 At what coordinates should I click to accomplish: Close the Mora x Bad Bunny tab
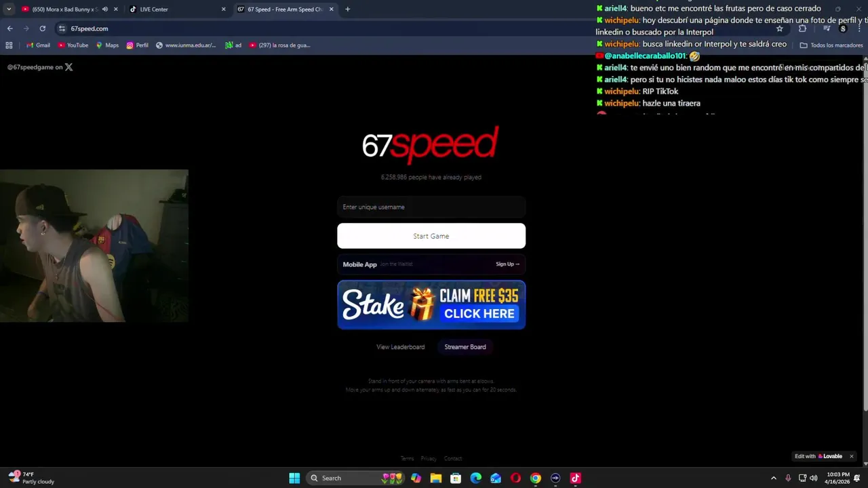(116, 9)
